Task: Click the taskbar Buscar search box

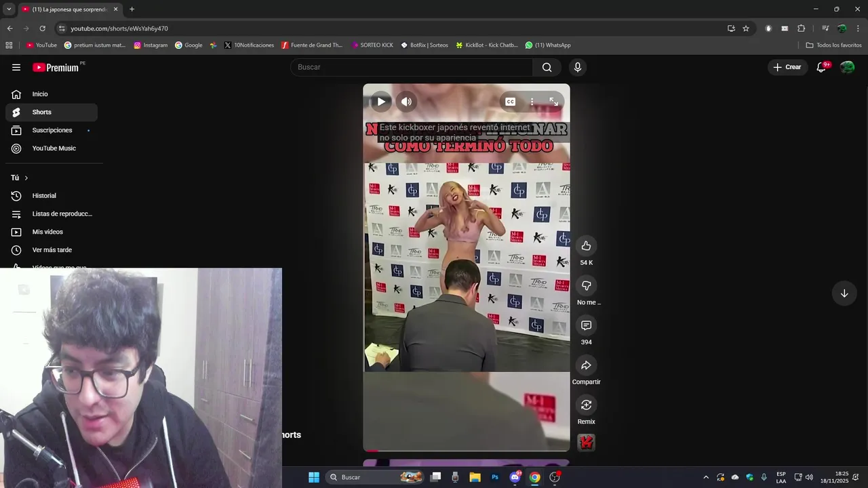Action: coord(375,477)
